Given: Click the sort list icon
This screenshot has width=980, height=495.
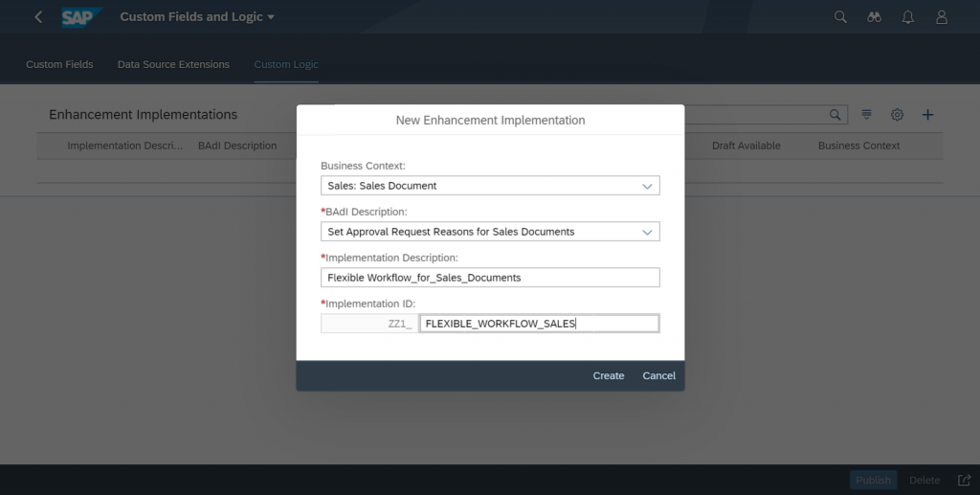Looking at the screenshot, I should [866, 114].
